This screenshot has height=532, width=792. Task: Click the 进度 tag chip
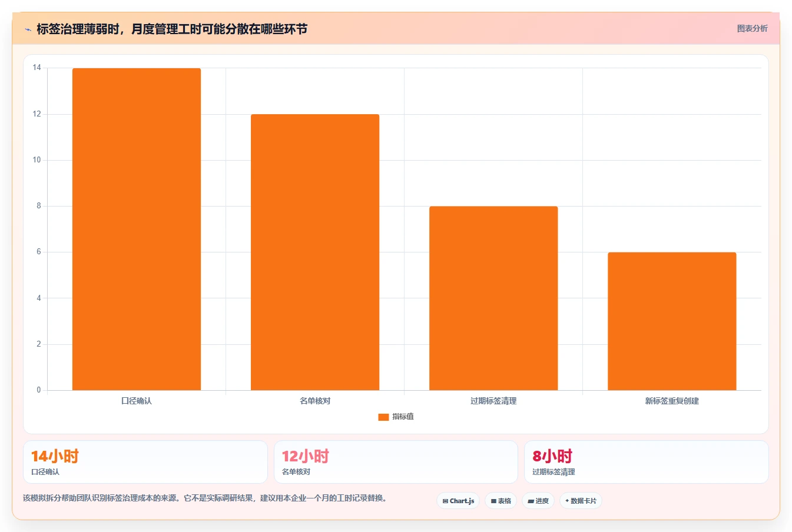(x=538, y=501)
